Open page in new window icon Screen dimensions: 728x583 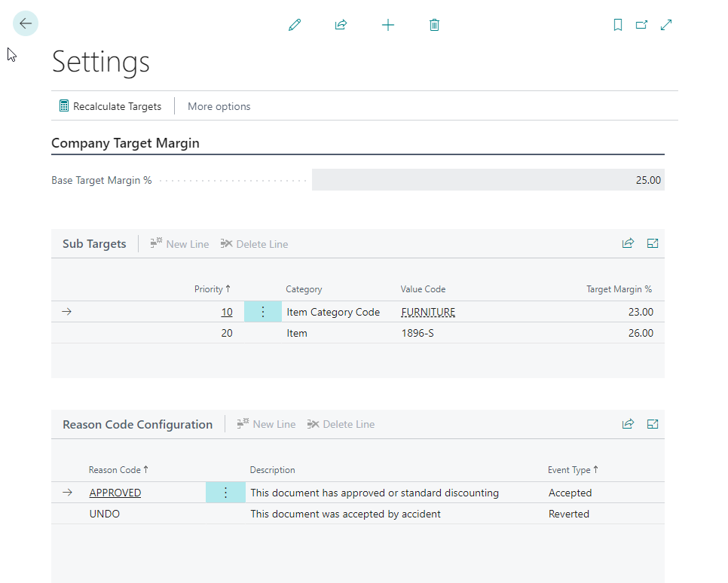(x=641, y=25)
